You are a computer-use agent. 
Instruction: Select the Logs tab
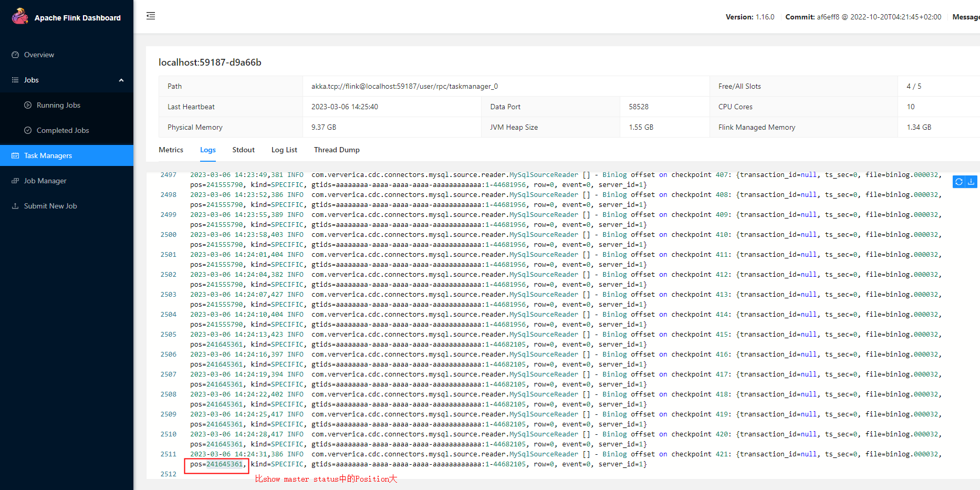coord(208,150)
